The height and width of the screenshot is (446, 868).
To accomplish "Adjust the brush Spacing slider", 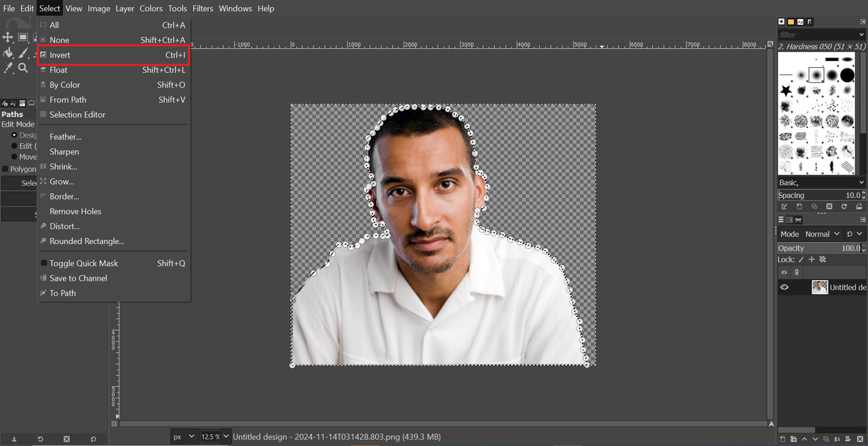I will 822,195.
